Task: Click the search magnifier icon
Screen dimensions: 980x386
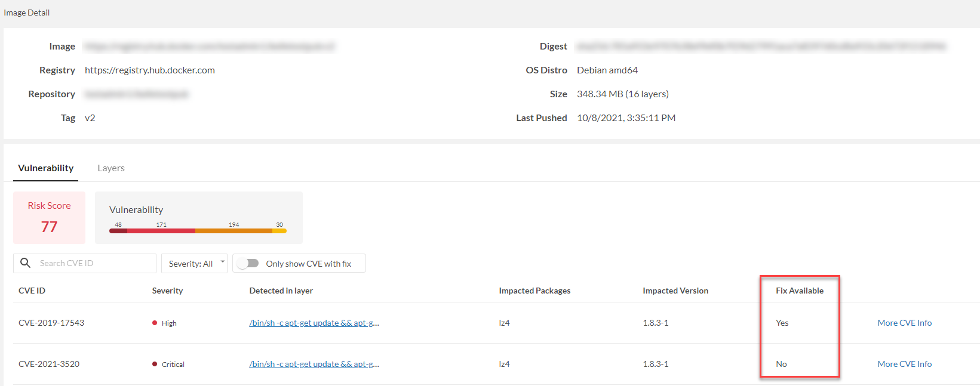Action: tap(25, 263)
